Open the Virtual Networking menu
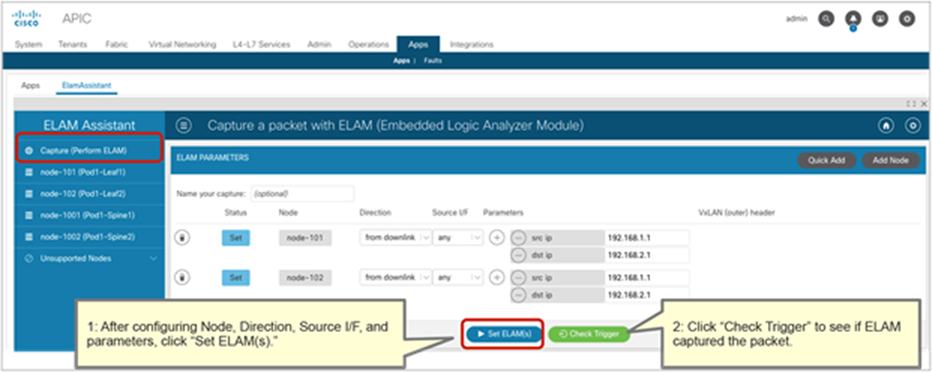The height and width of the screenshot is (372, 932). tap(182, 45)
